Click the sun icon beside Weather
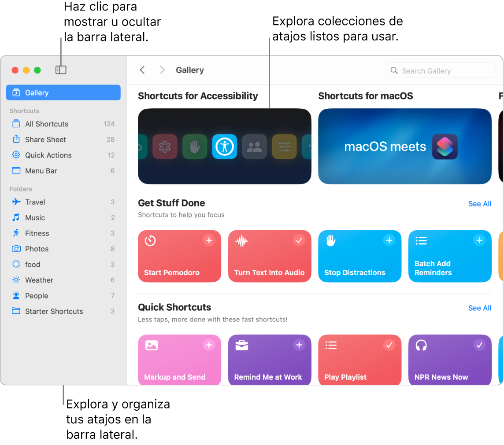 tap(16, 280)
